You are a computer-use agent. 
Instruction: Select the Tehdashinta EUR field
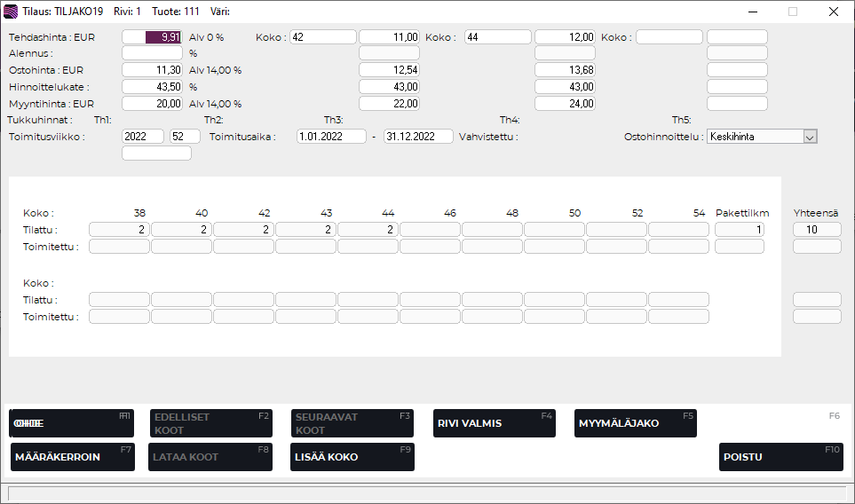[x=152, y=37]
